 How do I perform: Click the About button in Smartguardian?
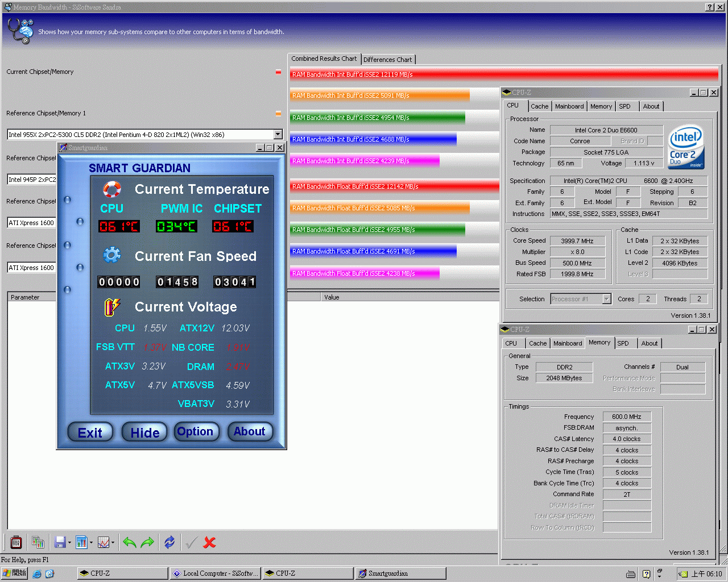point(250,431)
